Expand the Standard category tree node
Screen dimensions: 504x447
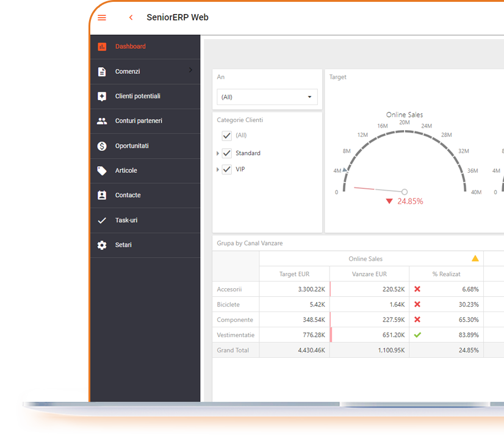(218, 153)
